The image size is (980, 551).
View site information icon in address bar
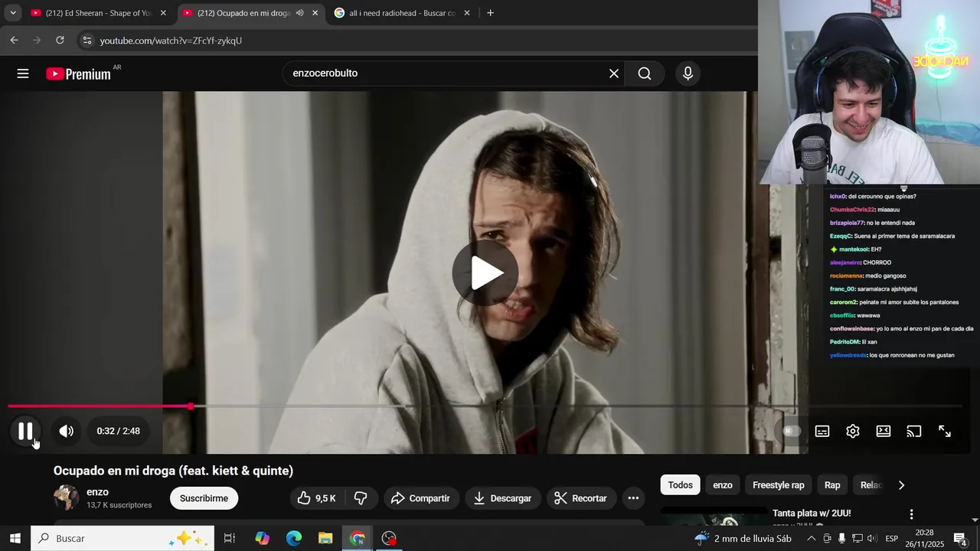(87, 41)
